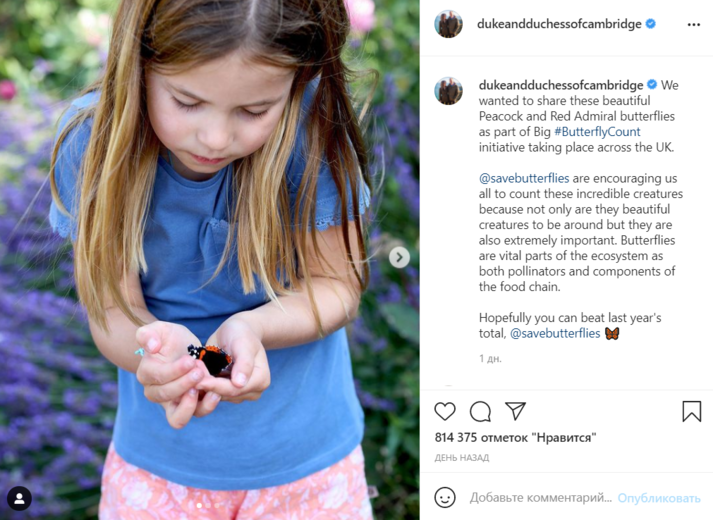This screenshot has height=520, width=713.
Task: Save post with bookmark icon
Action: pos(692,411)
